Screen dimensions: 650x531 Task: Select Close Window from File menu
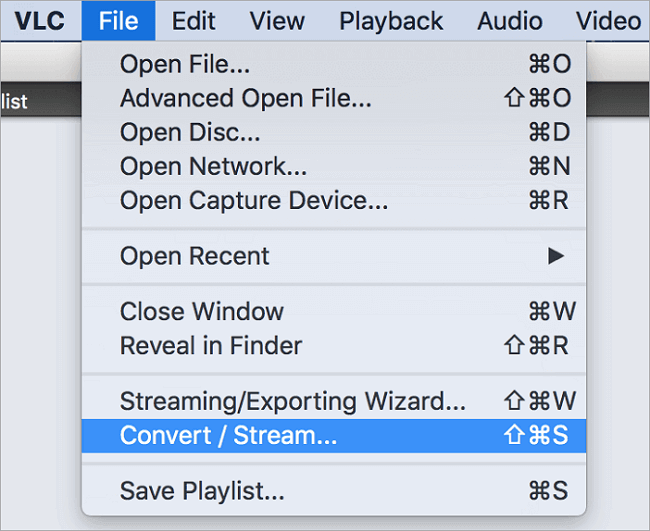(x=202, y=311)
